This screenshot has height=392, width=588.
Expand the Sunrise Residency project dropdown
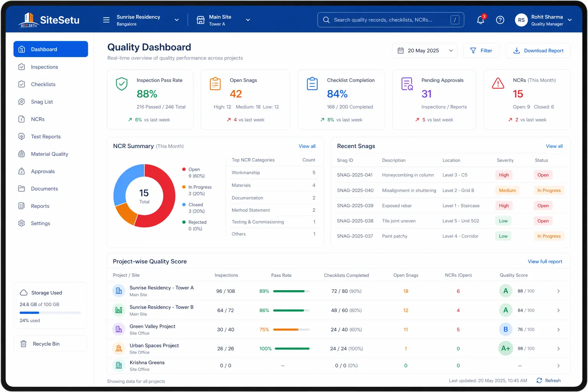tap(176, 20)
